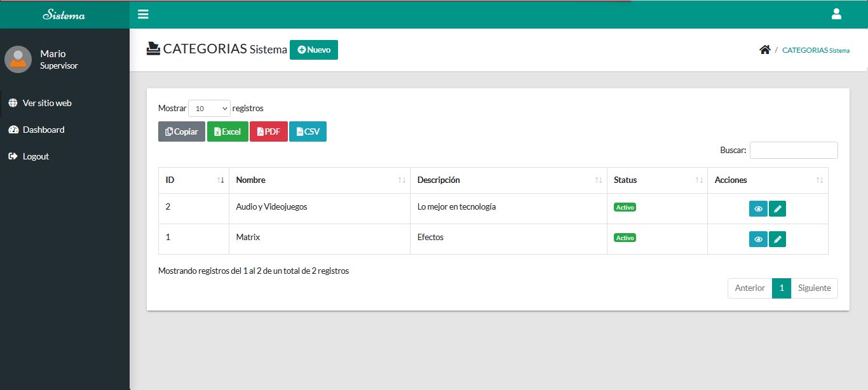Sort the table by Nombre column
The width and height of the screenshot is (868, 390).
[319, 180]
